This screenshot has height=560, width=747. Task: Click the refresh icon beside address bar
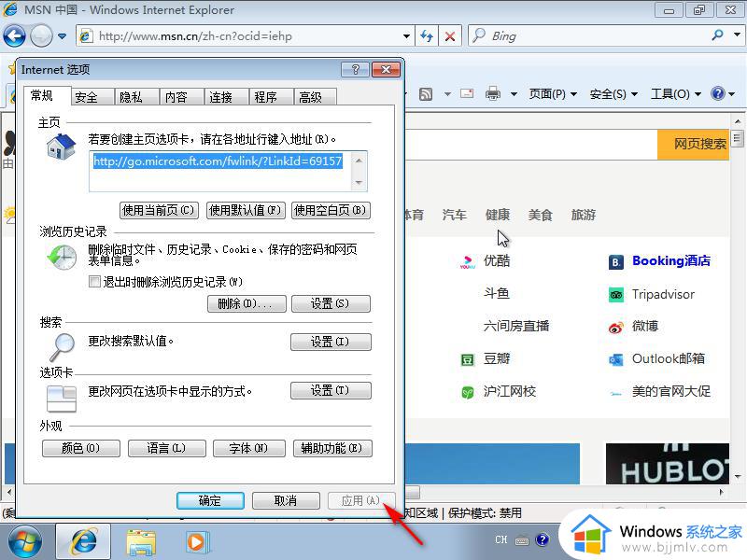click(427, 35)
